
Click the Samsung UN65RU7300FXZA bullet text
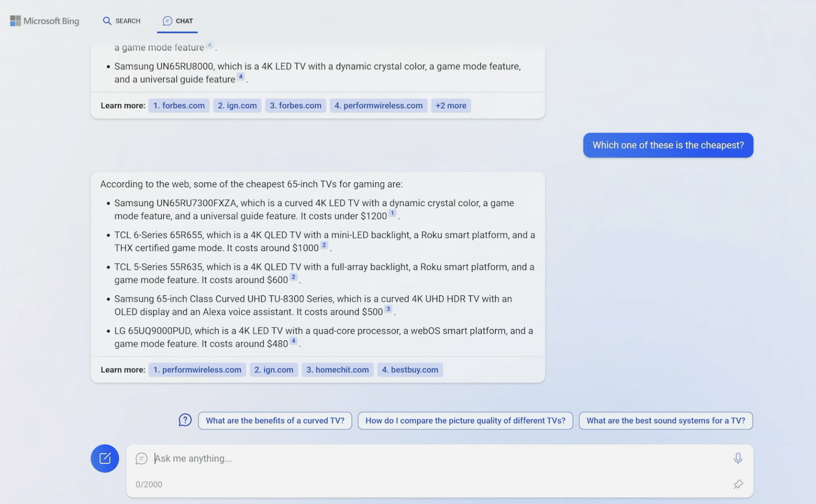(314, 210)
